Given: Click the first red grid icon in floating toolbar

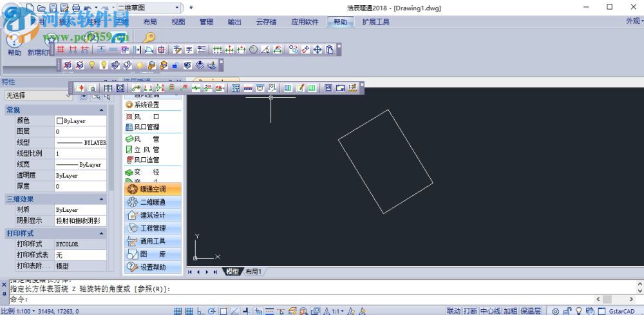Looking at the screenshot, I should pyautogui.click(x=61, y=50).
